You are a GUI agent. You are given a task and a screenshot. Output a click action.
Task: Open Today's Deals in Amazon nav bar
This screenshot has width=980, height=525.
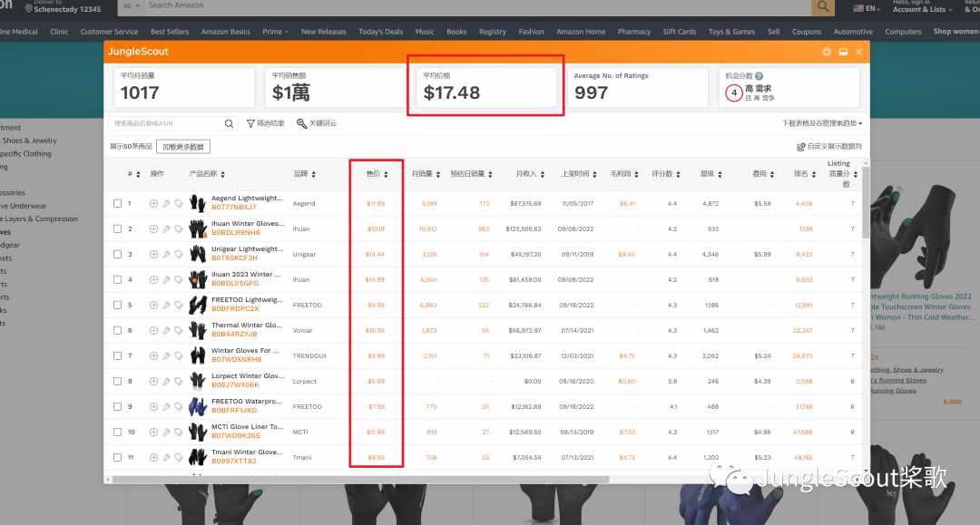point(380,32)
